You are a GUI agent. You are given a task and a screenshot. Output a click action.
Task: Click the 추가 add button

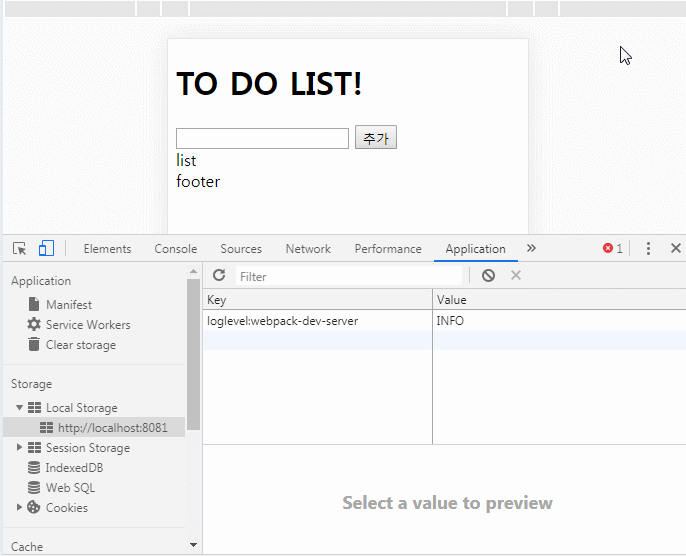pos(376,137)
